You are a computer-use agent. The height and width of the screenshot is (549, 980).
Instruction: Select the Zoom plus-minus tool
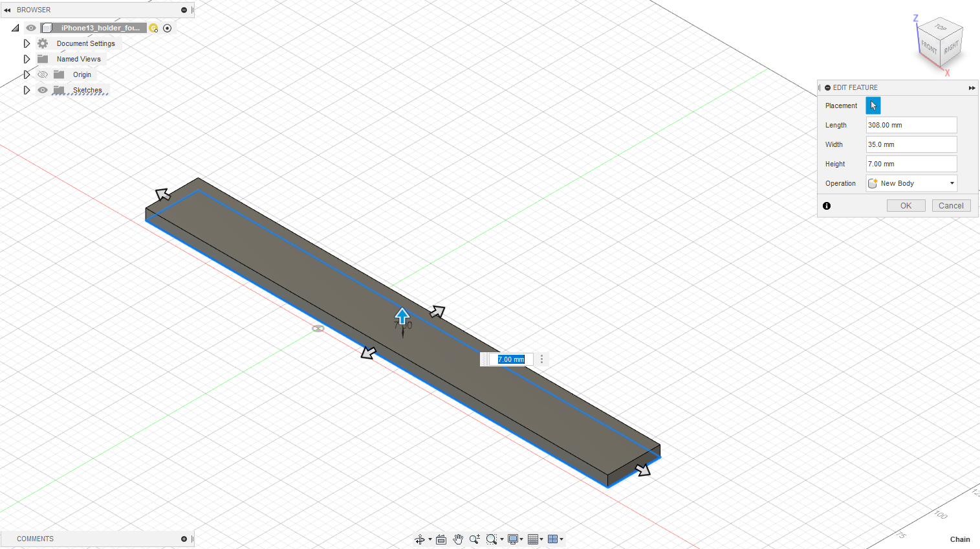click(x=474, y=539)
